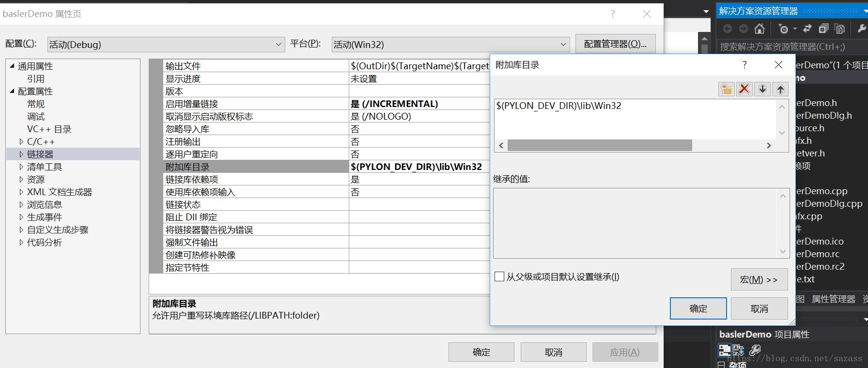Move the library path line up
Screen dimensions: 868x368
tap(780, 89)
